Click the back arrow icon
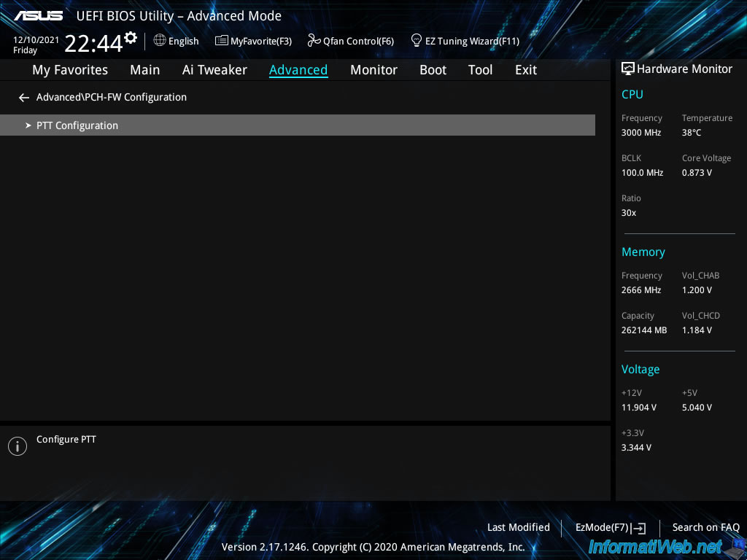The height and width of the screenshot is (560, 747). 24,98
